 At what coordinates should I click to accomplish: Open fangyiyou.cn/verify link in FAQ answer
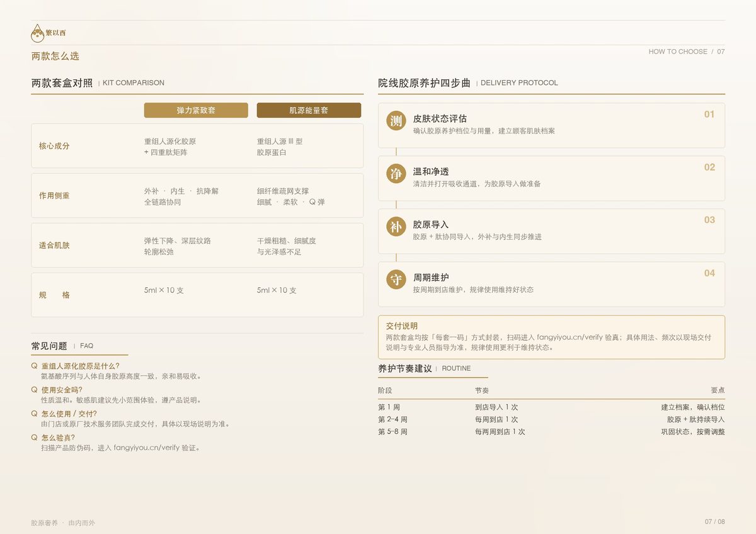coord(147,448)
